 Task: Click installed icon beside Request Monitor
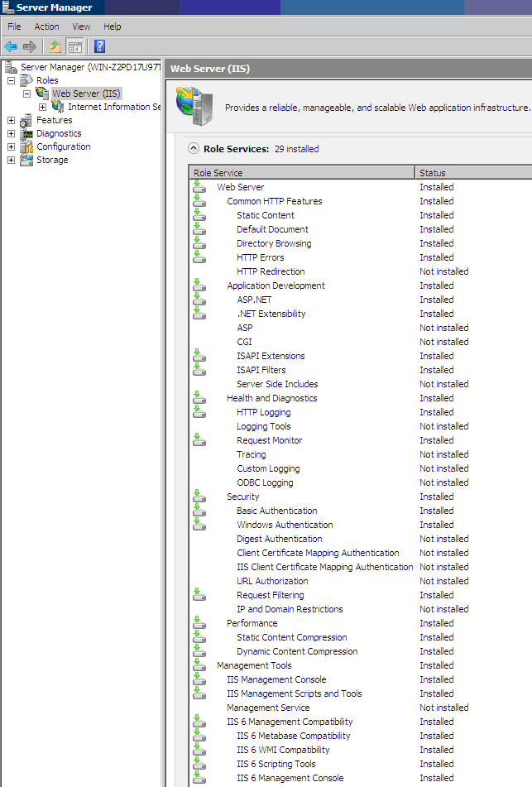pos(199,439)
